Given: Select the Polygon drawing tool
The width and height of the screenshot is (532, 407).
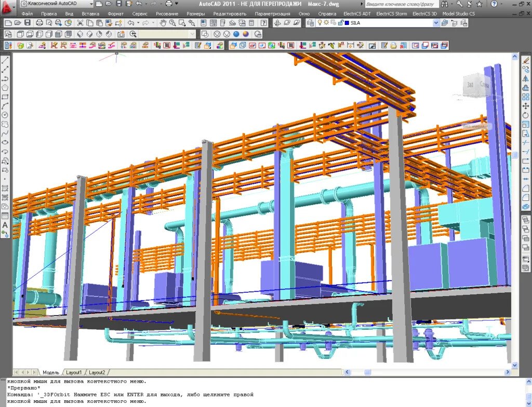Looking at the screenshot, I should tap(5, 87).
